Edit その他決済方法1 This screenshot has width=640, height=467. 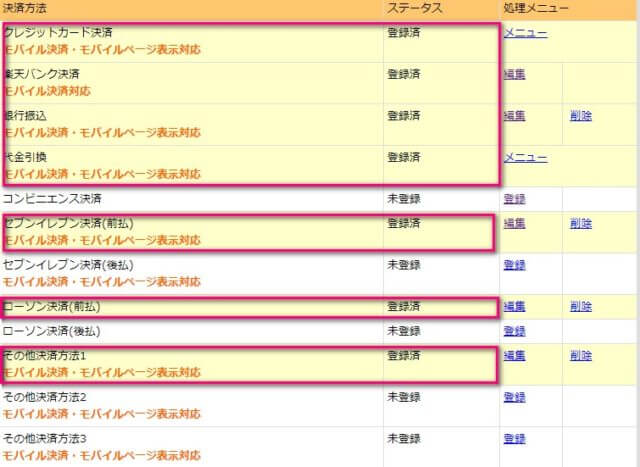[514, 355]
